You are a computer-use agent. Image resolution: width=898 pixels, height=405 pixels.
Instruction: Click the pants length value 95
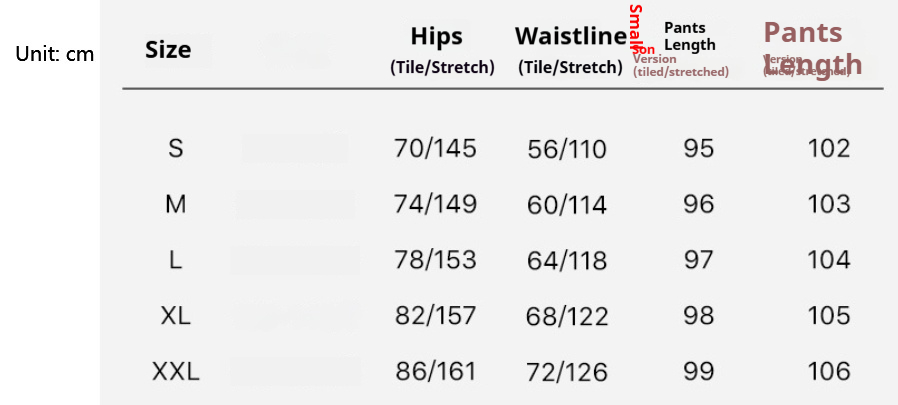(699, 149)
